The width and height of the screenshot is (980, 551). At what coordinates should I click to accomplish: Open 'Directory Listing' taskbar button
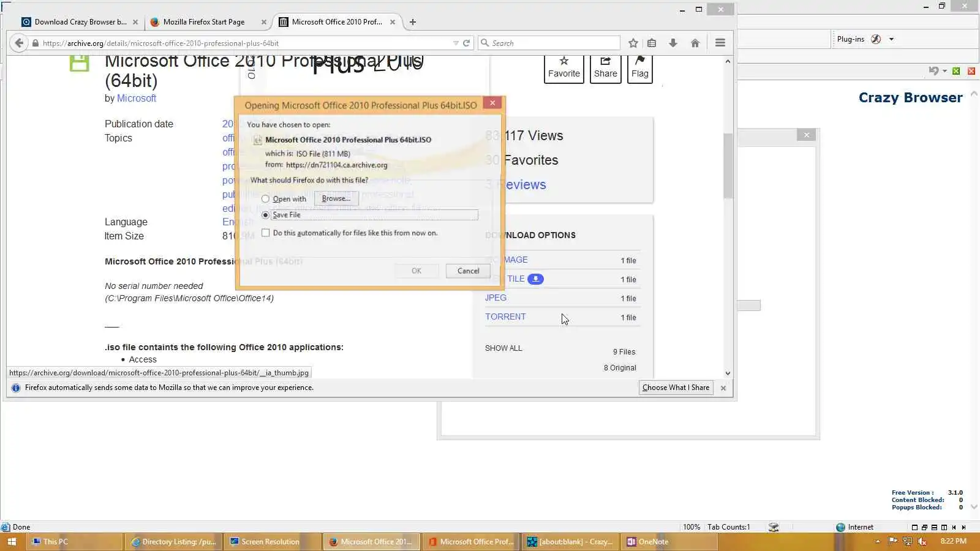175,542
